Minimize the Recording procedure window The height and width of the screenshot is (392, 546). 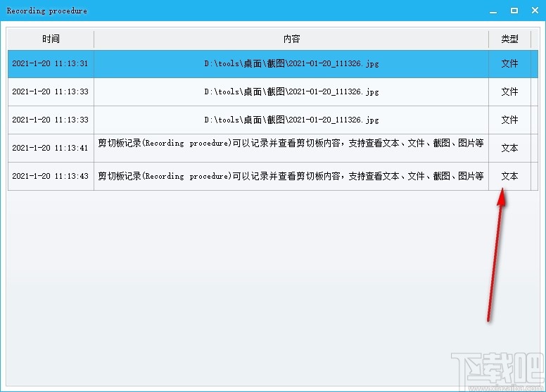pos(493,11)
